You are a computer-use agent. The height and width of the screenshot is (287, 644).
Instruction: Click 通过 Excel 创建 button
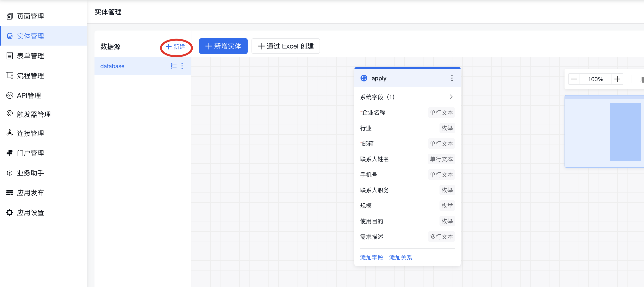pyautogui.click(x=285, y=46)
